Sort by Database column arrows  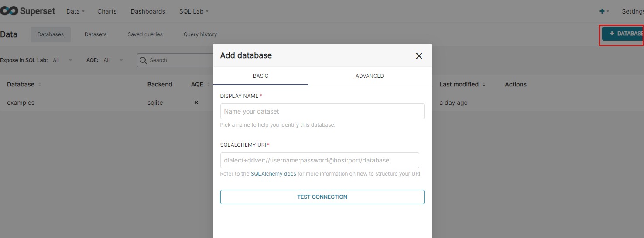[40, 84]
